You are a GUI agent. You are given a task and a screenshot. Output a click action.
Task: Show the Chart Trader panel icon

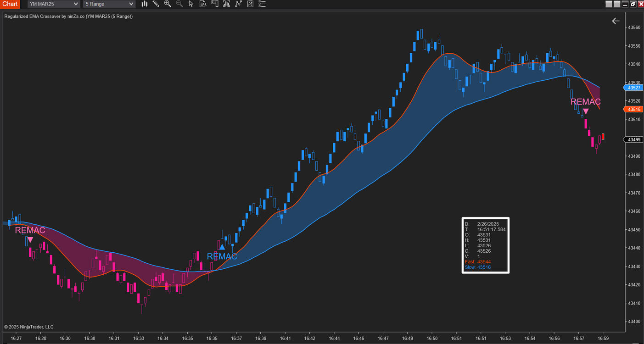215,4
